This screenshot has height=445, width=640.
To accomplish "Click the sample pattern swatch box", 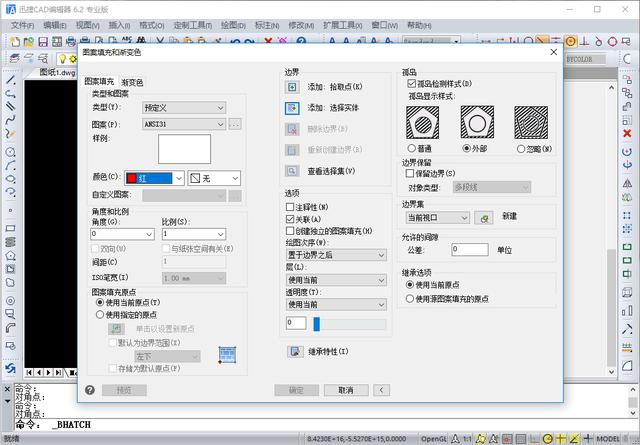I will [184, 149].
